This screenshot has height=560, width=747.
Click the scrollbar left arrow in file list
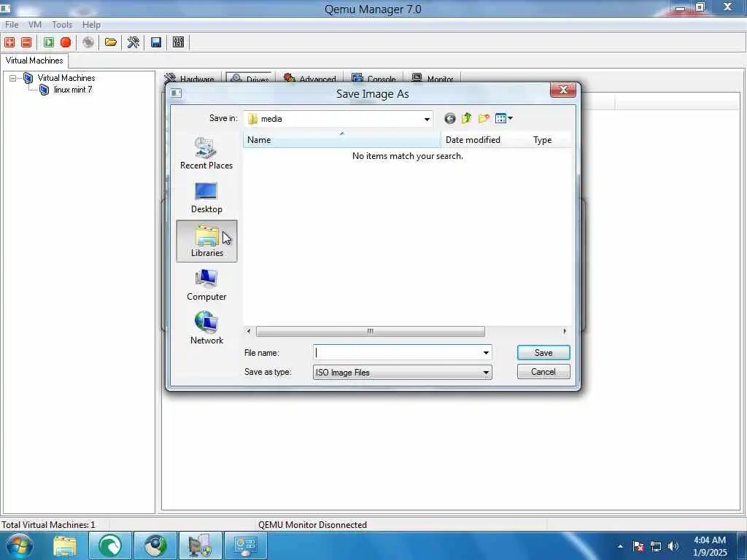click(249, 332)
